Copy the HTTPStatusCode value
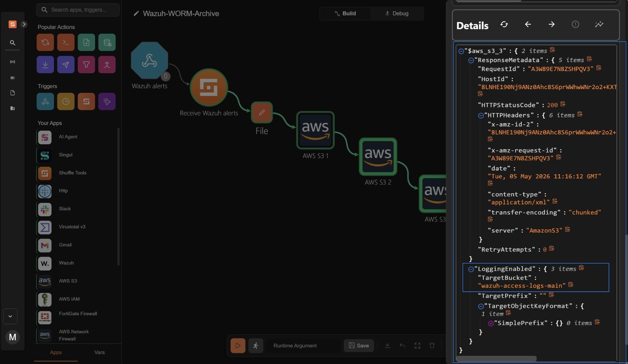Screen dimensions: 628x364 click(563, 104)
